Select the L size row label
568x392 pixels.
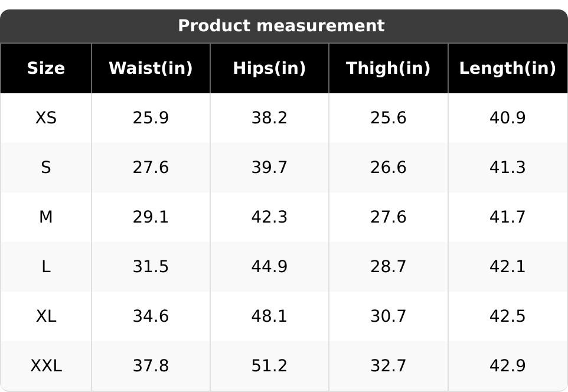(46, 267)
